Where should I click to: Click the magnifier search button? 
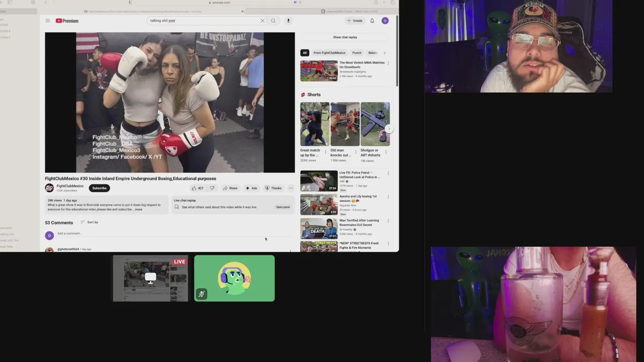pyautogui.click(x=273, y=21)
